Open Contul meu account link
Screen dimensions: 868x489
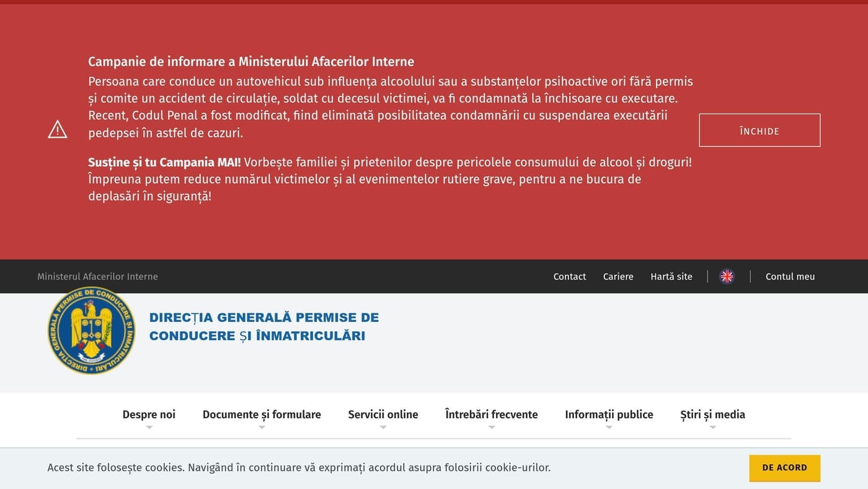point(790,277)
